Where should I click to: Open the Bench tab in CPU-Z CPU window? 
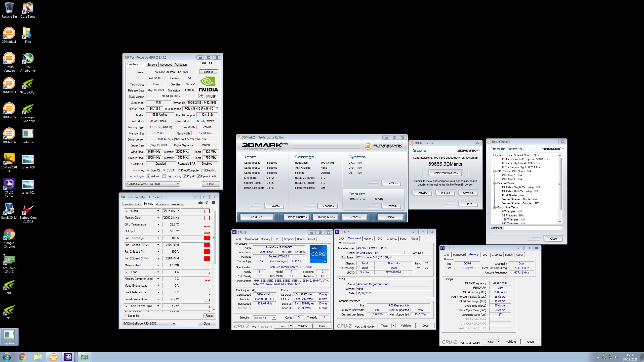(x=301, y=239)
